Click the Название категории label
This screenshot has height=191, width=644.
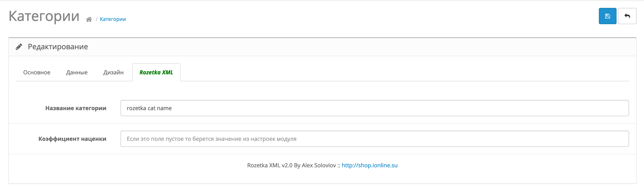click(76, 108)
